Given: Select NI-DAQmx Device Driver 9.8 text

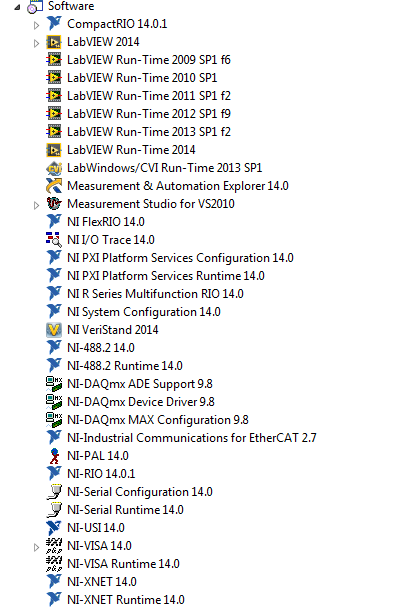Looking at the screenshot, I should click(141, 402).
